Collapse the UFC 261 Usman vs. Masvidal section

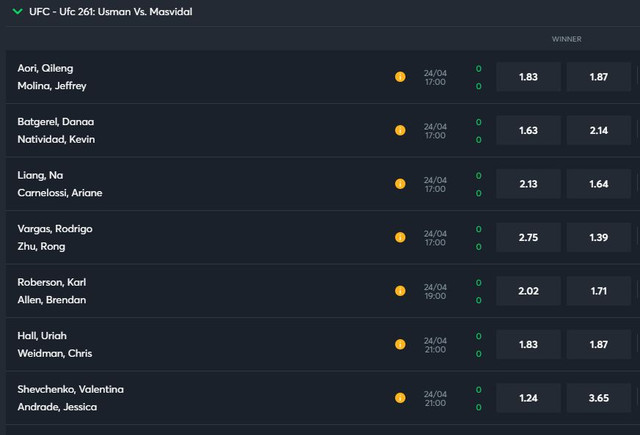[18, 11]
